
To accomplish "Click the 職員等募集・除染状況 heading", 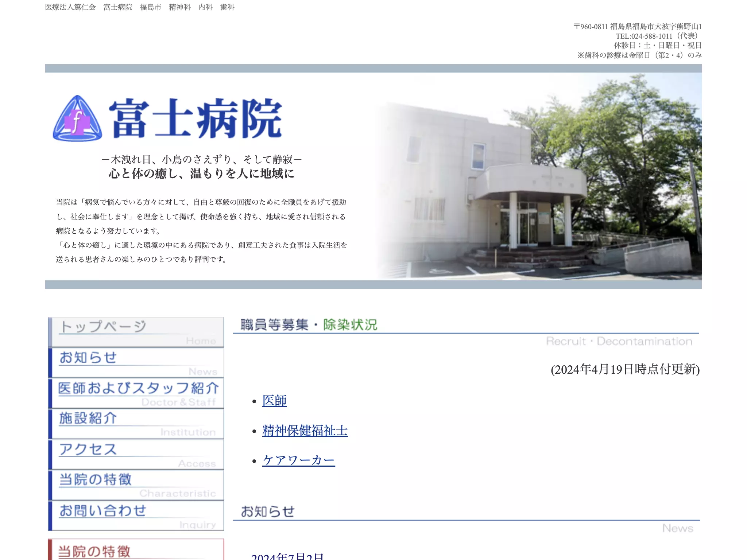I will [x=309, y=324].
